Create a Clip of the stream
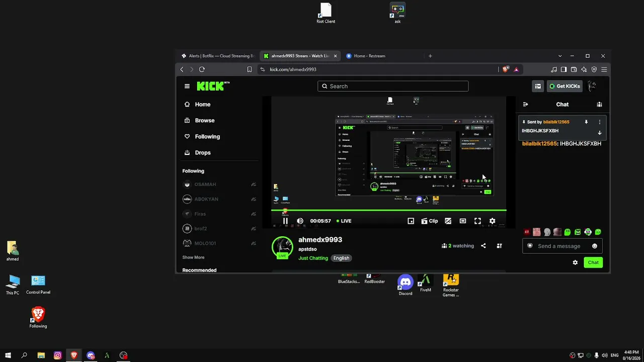644x362 pixels. coord(430,221)
